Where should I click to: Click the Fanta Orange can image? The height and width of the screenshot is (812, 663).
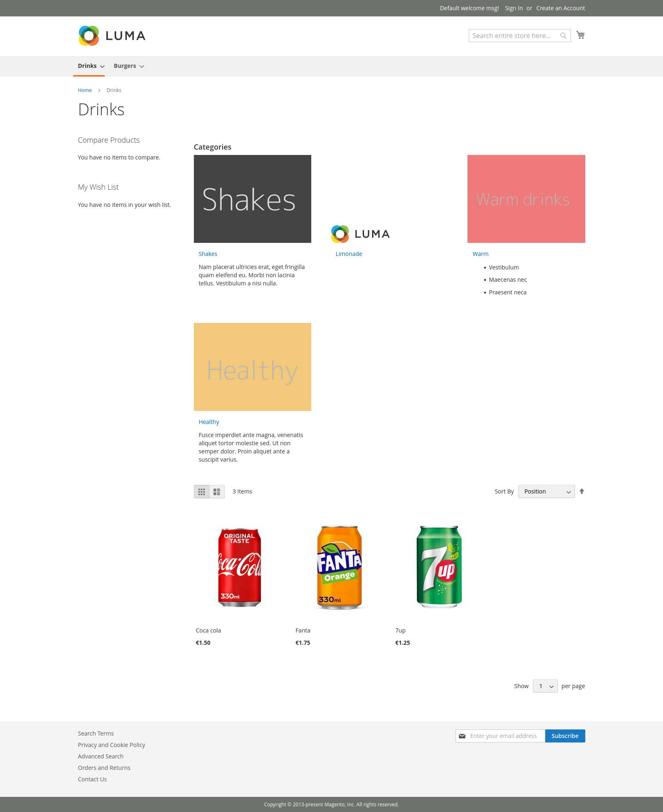point(339,567)
